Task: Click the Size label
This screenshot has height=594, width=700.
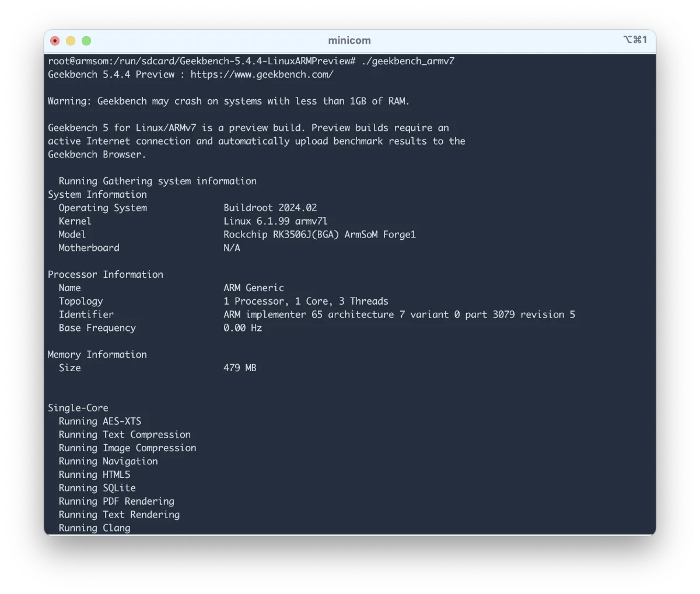Action: (x=69, y=368)
